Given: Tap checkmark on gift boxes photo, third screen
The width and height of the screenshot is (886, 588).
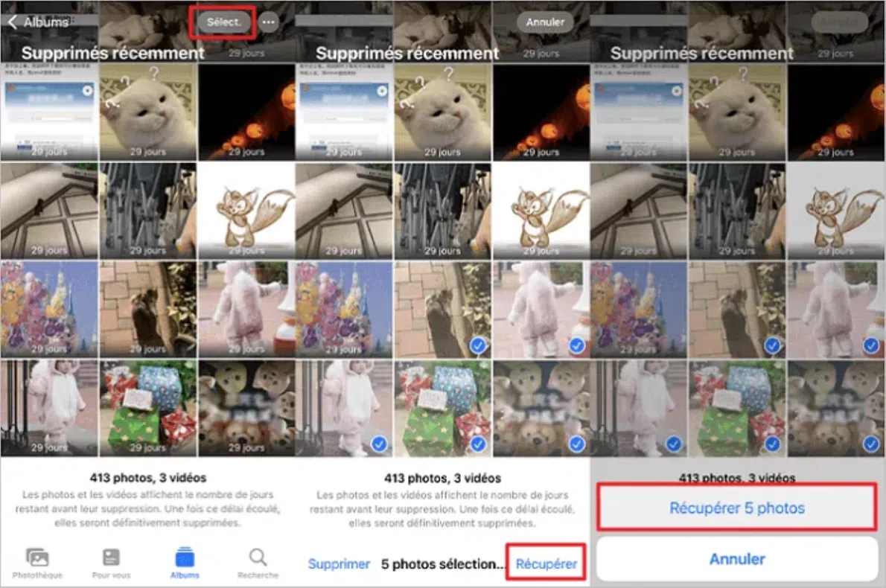Looking at the screenshot, I should [772, 444].
